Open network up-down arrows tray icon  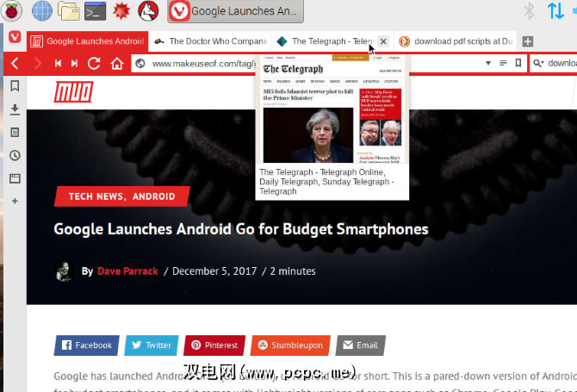tap(555, 10)
